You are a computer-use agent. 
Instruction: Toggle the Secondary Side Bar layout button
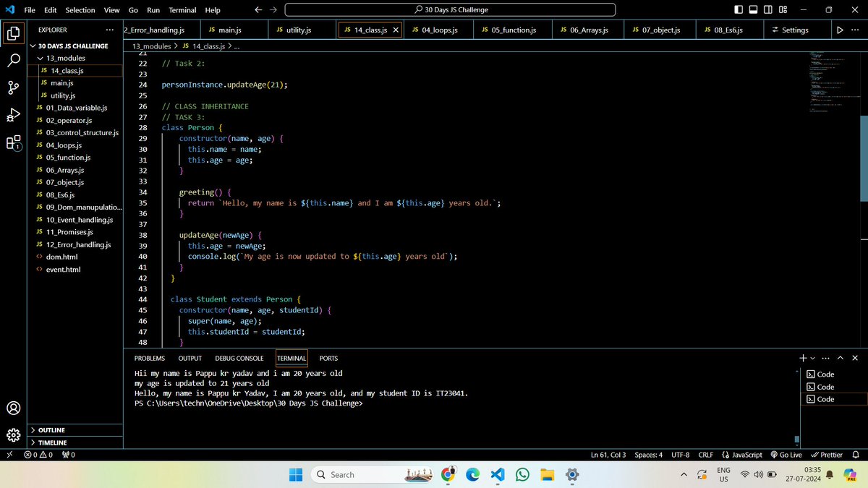point(767,10)
